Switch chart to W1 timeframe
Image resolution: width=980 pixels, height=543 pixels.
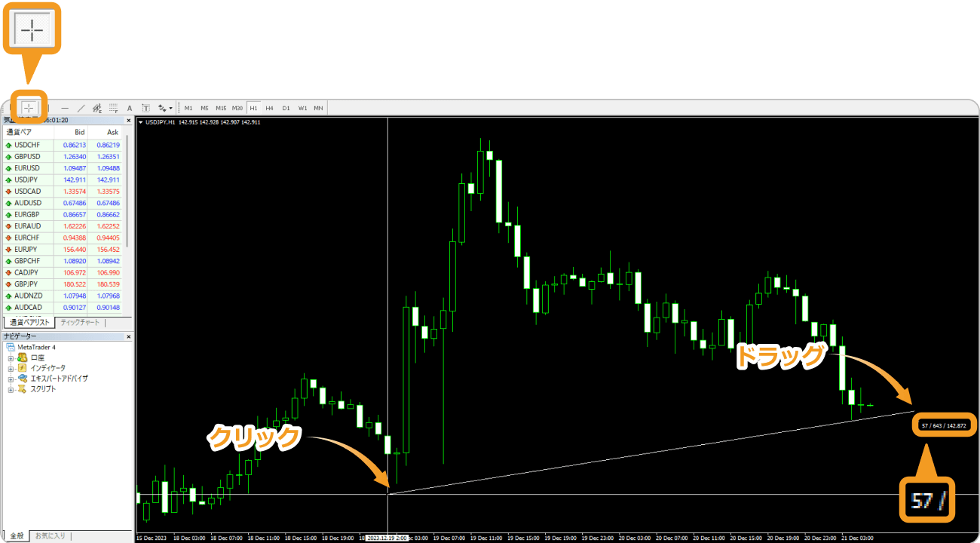(302, 108)
